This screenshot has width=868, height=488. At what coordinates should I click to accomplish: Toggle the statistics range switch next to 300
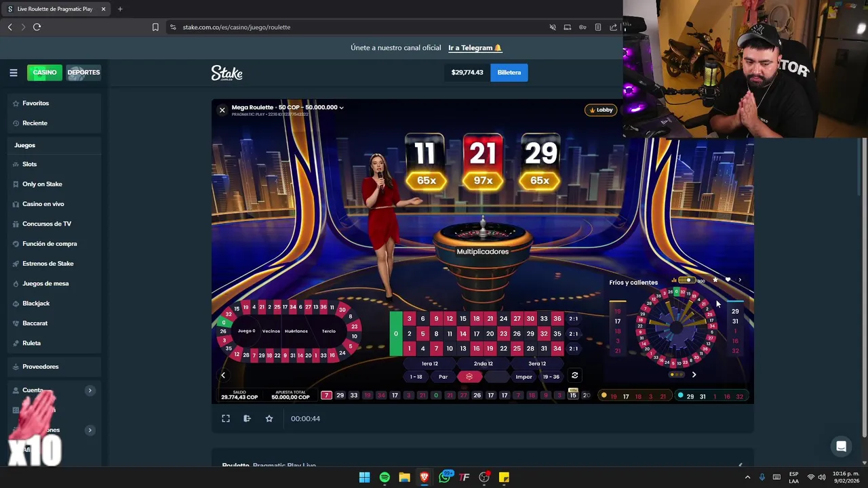point(688,280)
